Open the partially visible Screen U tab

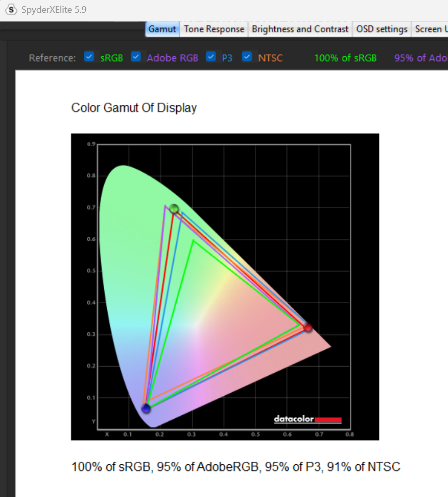[x=429, y=29]
